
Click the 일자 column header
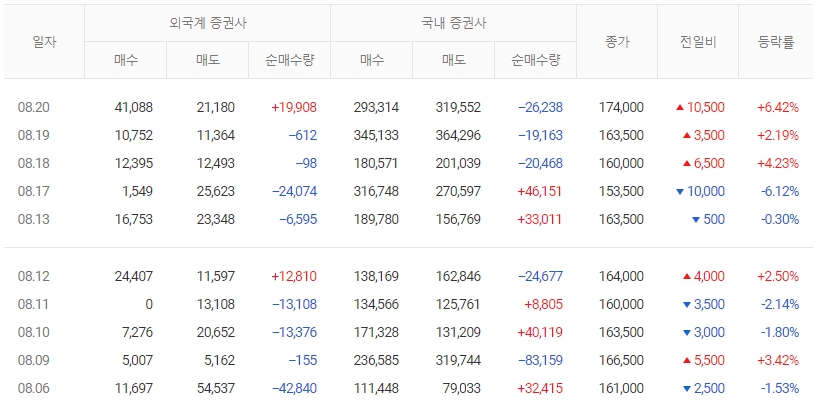(44, 42)
